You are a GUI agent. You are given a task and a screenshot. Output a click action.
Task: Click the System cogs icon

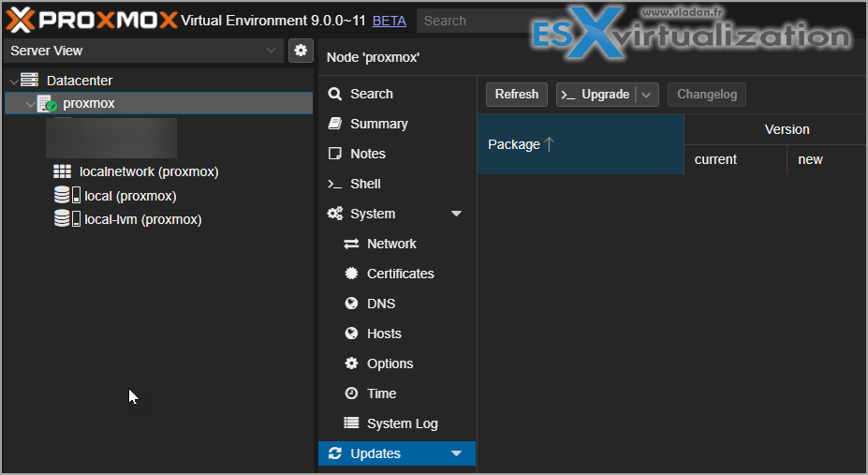pyautogui.click(x=335, y=214)
